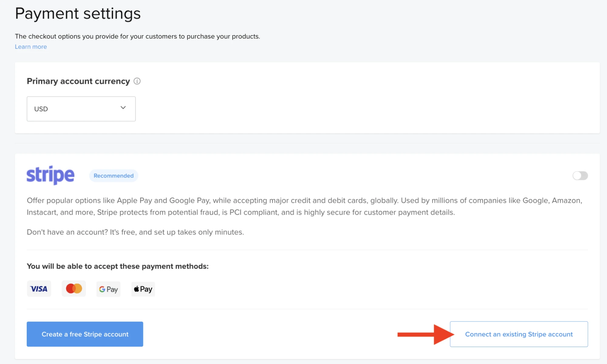Click the red arrow graphic
Image resolution: width=607 pixels, height=364 pixels.
(x=422, y=334)
